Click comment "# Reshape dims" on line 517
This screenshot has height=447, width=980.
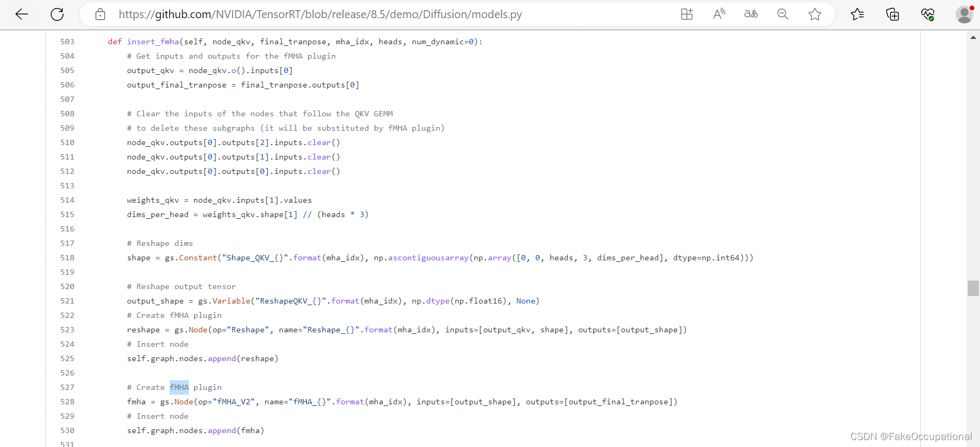pos(160,243)
